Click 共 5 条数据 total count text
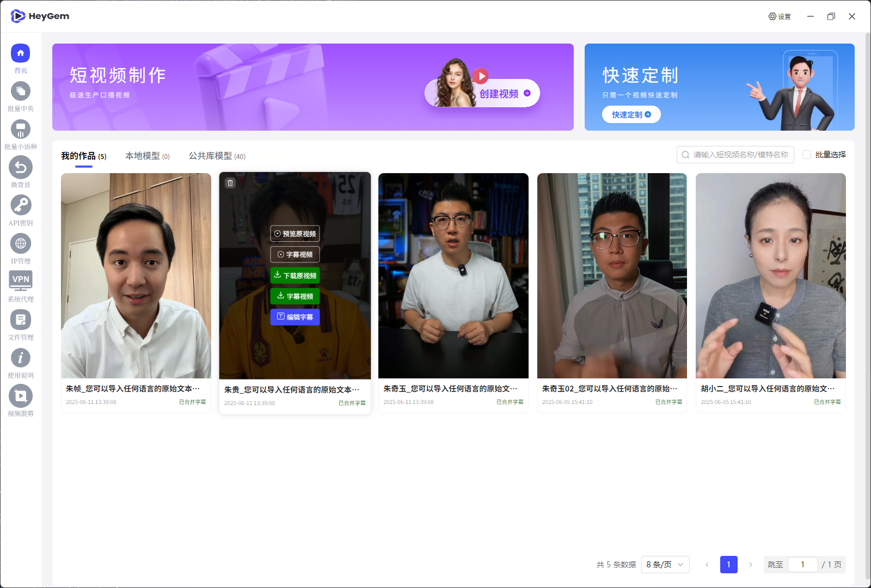Viewport: 871px width, 588px height. [616, 565]
